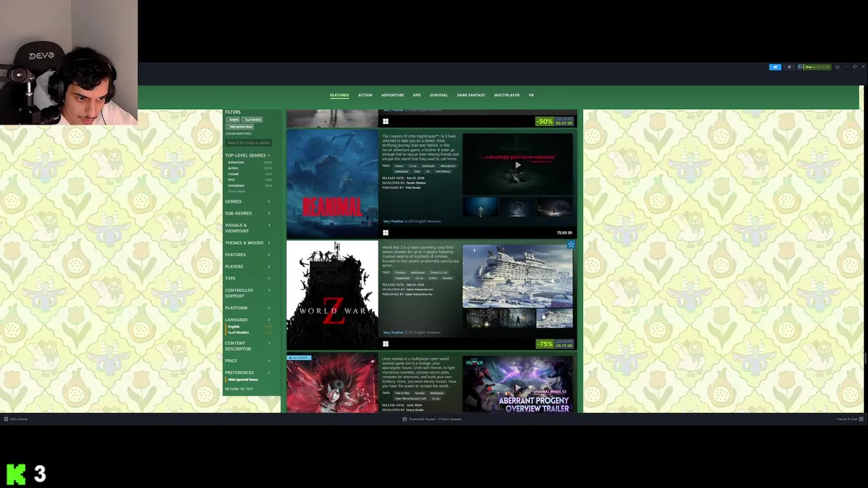Click the -50% discount price at top

(x=555, y=122)
